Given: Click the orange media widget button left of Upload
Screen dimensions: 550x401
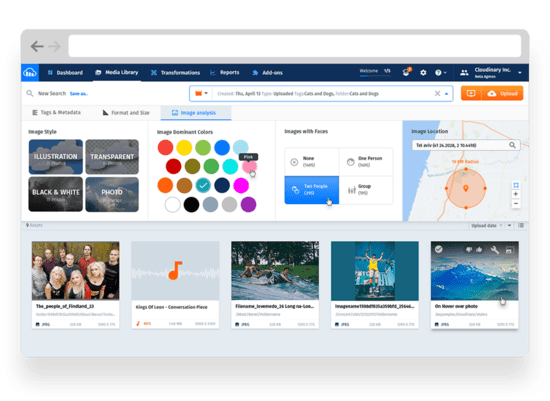Looking at the screenshot, I should pos(471,93).
